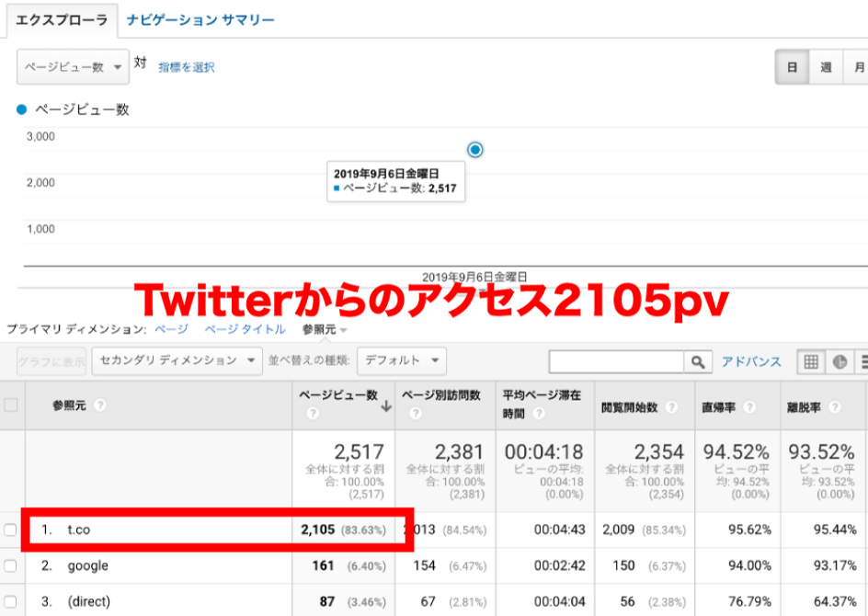Toggle the select-all checkbox in table header
Screen dimensions: 868x616
pyautogui.click(x=10, y=405)
